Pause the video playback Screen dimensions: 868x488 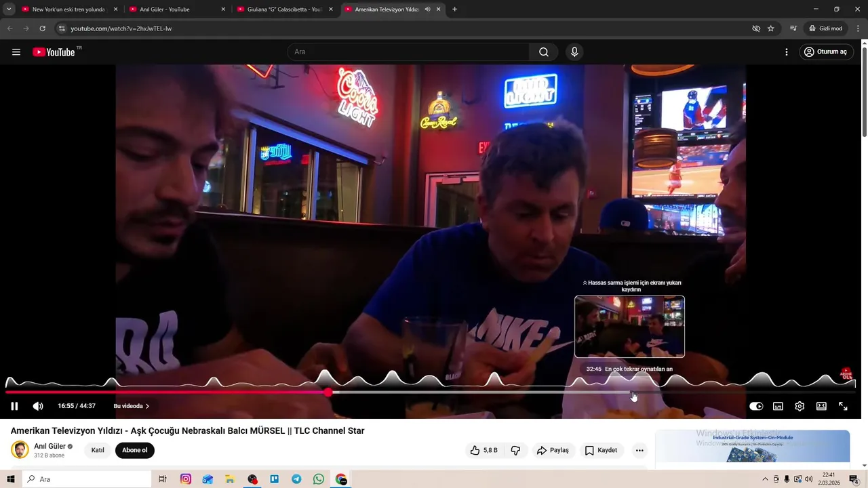point(14,406)
